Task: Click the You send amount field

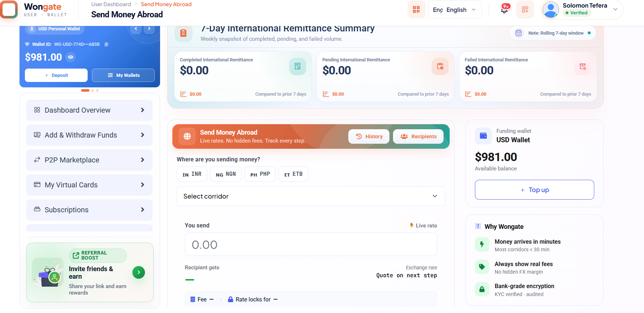Action: coord(311,244)
